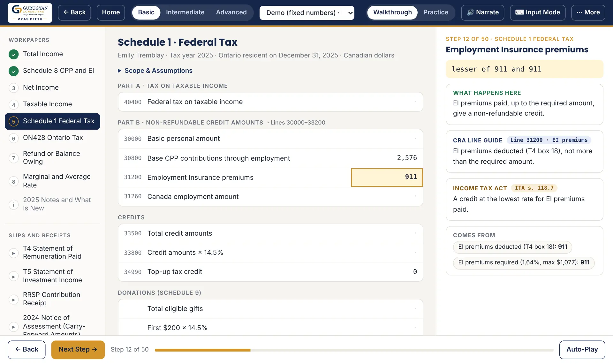Select step 8 Marginal and Average Rate icon
This screenshot has width=613, height=364.
[x=13, y=181]
